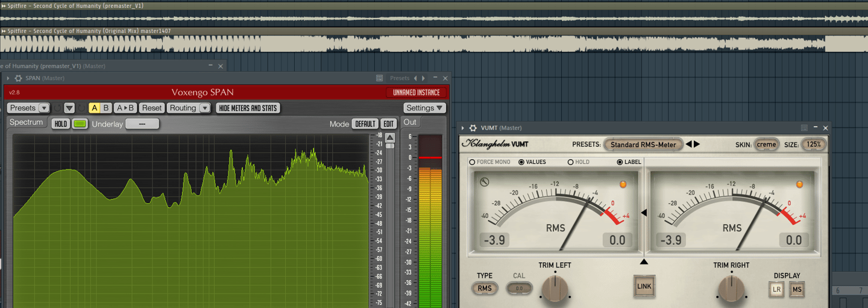The height and width of the screenshot is (308, 868).
Task: Click the SPAN output level meter
Action: tap(430, 221)
